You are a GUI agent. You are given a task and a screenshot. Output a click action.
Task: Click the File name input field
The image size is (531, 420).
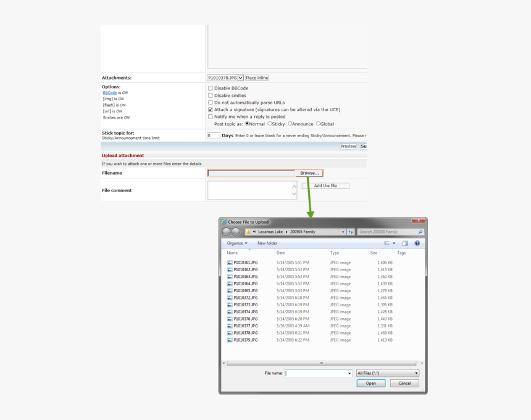319,373
